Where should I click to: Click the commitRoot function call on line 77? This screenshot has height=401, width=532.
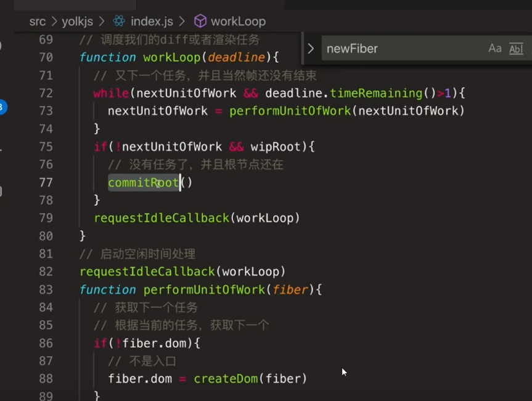click(142, 183)
